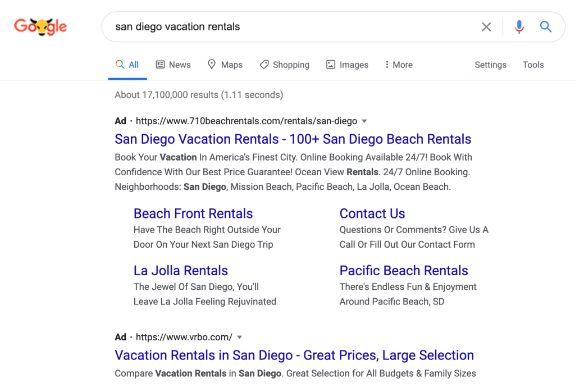Select the All tab
The image size is (575, 392).
pos(127,65)
